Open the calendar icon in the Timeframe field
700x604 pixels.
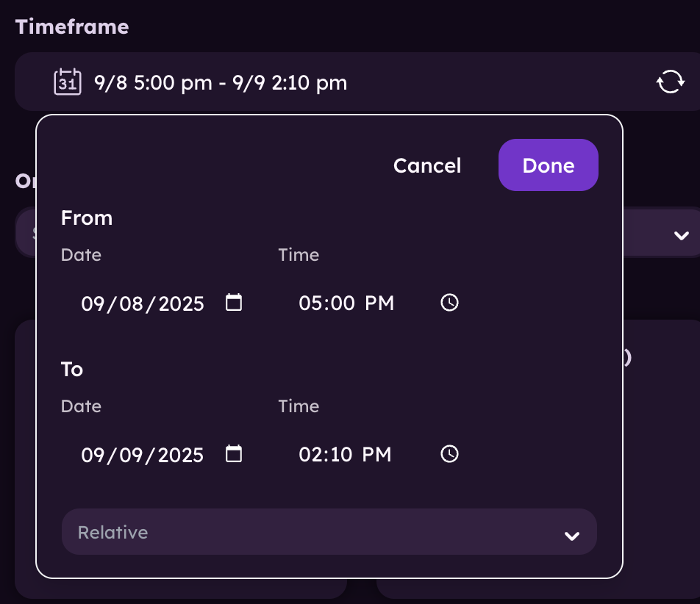click(67, 82)
